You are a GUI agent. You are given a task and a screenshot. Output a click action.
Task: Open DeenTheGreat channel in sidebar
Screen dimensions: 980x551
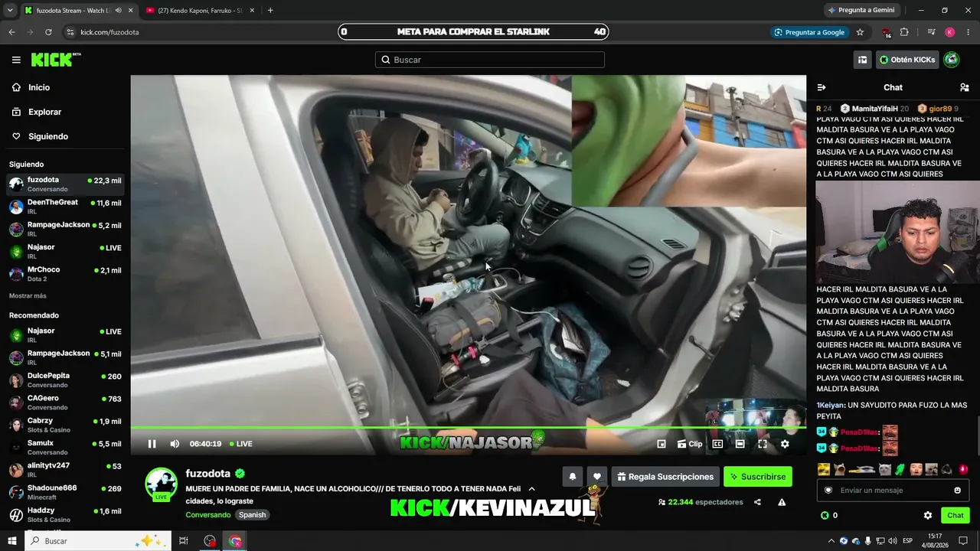(x=65, y=207)
